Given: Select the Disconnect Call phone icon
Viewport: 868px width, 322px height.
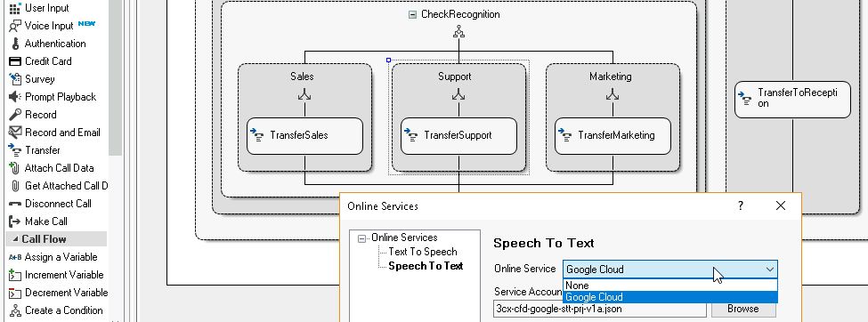Looking at the screenshot, I should coord(15,204).
